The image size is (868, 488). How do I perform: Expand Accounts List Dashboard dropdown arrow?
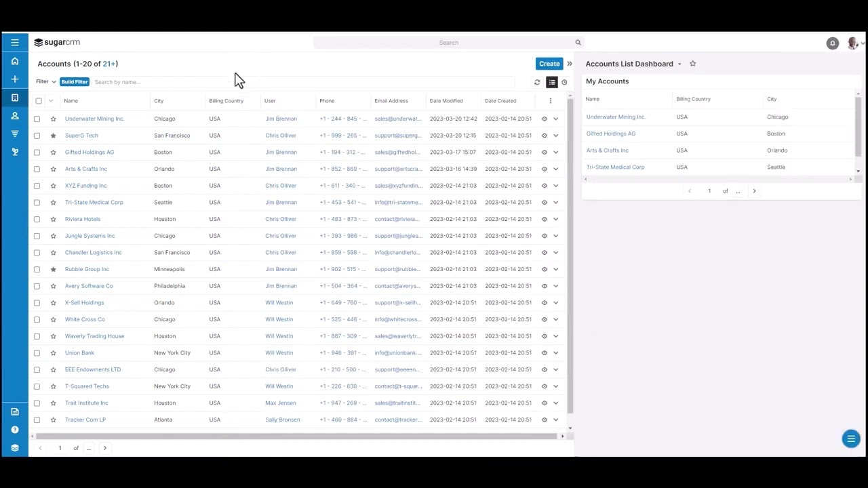[679, 64]
